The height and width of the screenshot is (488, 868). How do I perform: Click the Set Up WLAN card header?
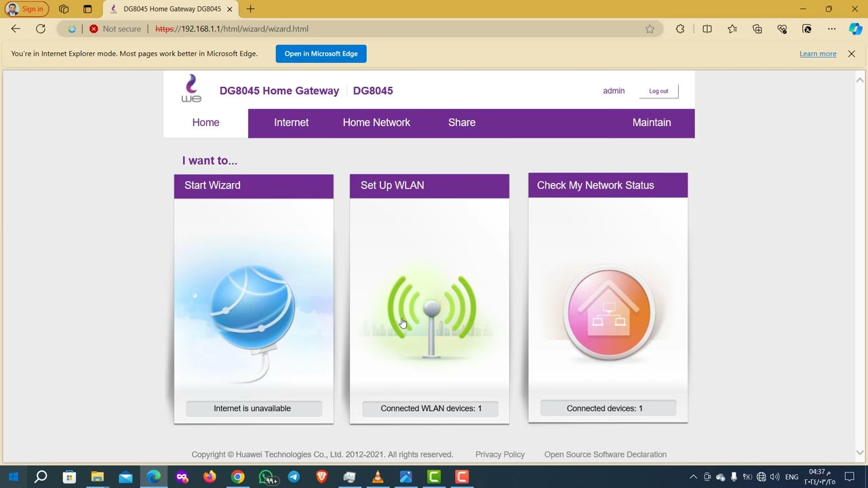429,186
